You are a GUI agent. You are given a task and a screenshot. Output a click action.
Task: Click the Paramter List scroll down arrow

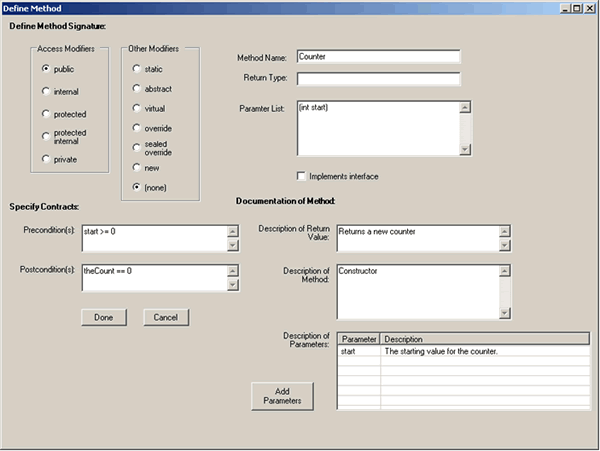click(465, 150)
